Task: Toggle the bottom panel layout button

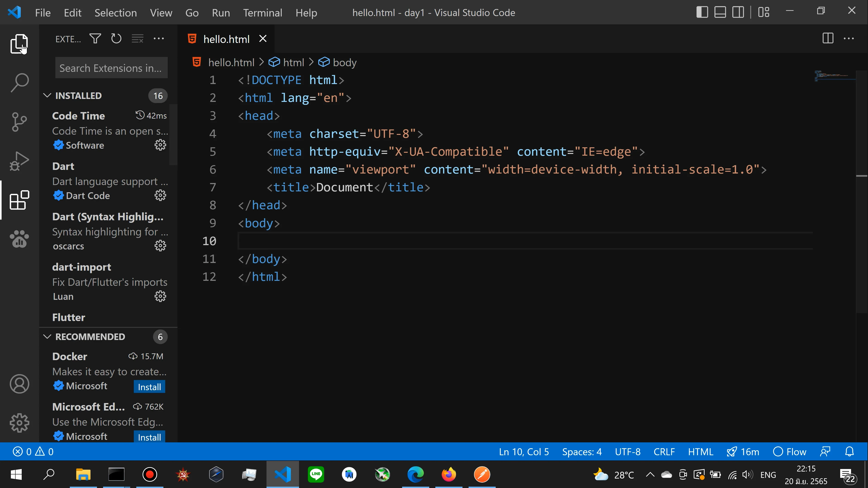Action: click(x=720, y=12)
